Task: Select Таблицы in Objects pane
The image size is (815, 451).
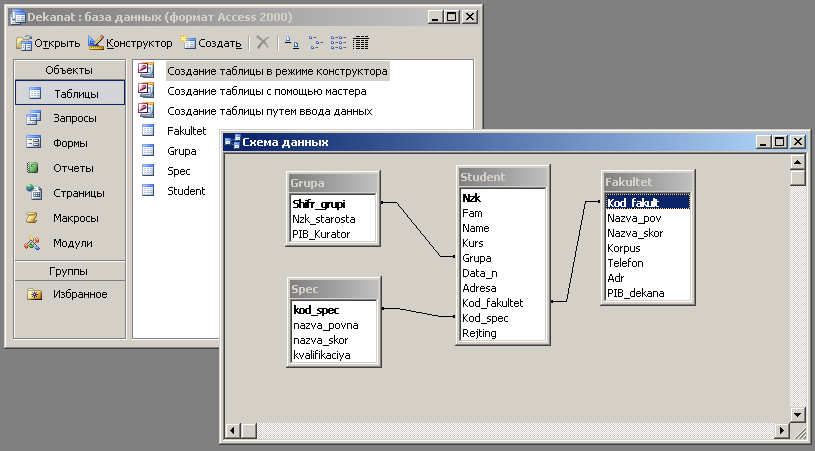Action: pyautogui.click(x=70, y=93)
